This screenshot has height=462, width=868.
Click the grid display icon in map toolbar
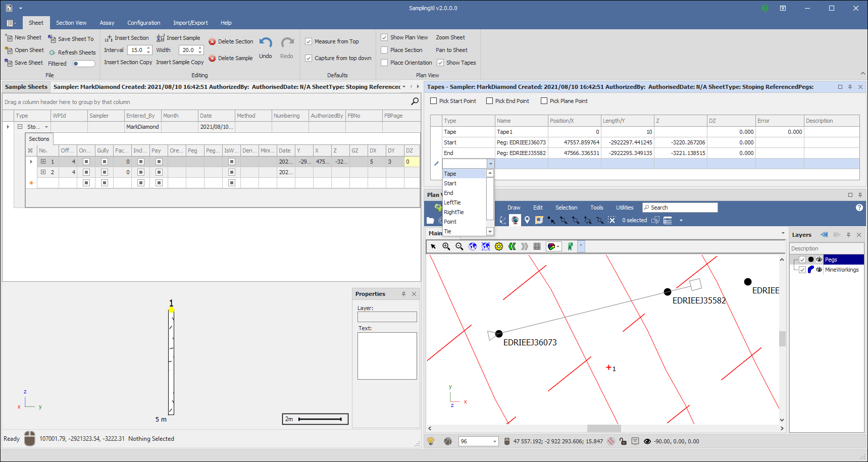[x=537, y=246]
